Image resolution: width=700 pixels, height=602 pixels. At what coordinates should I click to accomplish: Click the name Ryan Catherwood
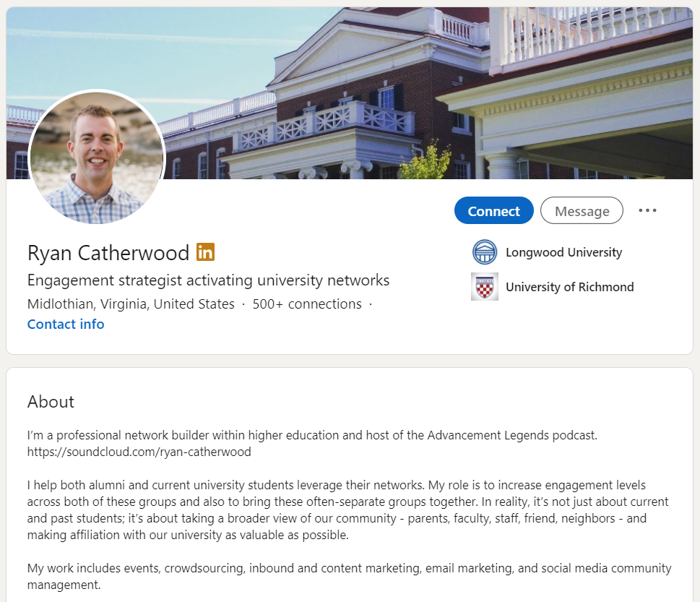pyautogui.click(x=108, y=252)
